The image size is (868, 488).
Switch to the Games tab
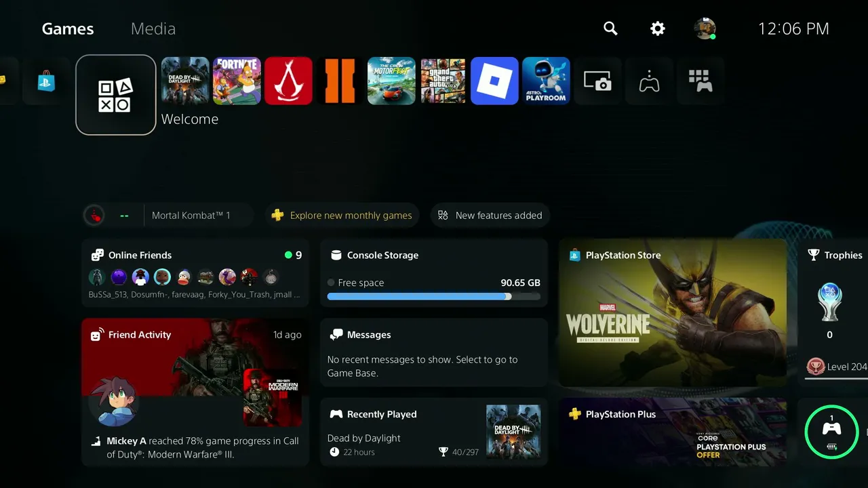click(68, 28)
